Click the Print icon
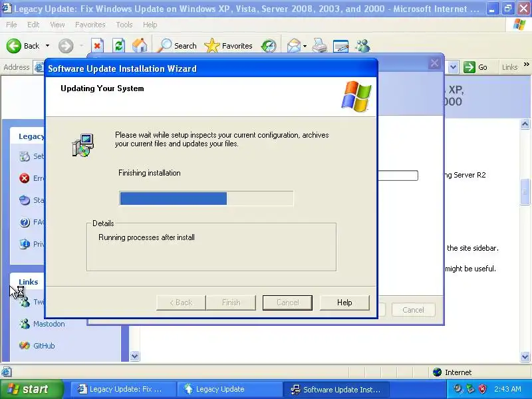Screen dimensions: 532x399 [320, 46]
